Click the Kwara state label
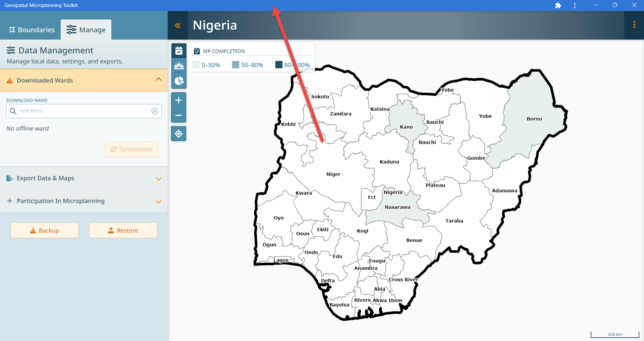 click(304, 193)
